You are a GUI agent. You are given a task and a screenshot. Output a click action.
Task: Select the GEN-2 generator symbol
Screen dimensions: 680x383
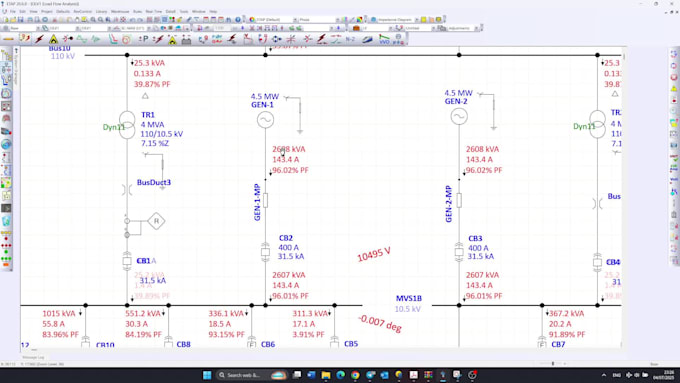pos(459,116)
